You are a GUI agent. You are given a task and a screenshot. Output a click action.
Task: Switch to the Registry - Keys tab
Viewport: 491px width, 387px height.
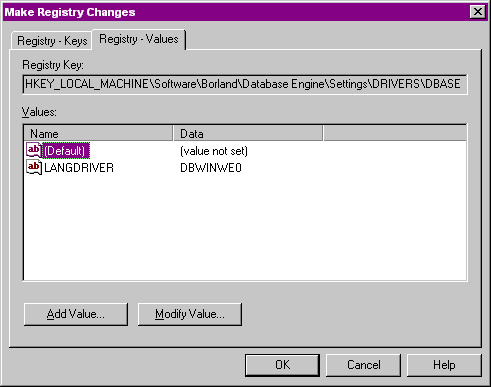tap(52, 41)
